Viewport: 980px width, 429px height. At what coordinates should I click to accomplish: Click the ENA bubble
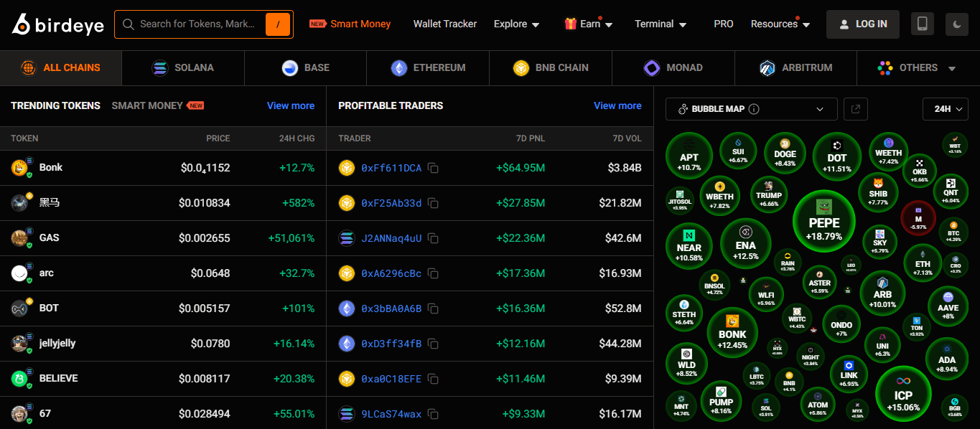click(746, 244)
